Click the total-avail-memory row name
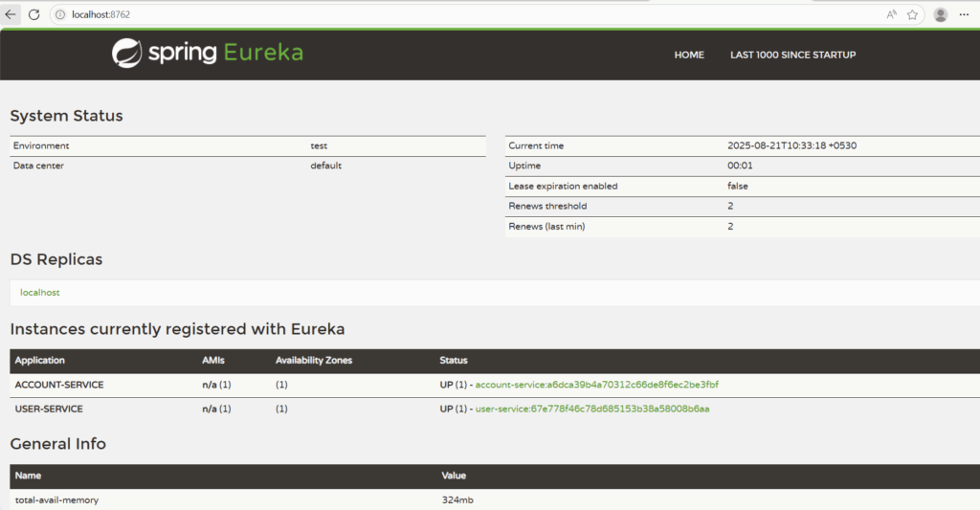Screen dimensions: 980x510 (56, 499)
